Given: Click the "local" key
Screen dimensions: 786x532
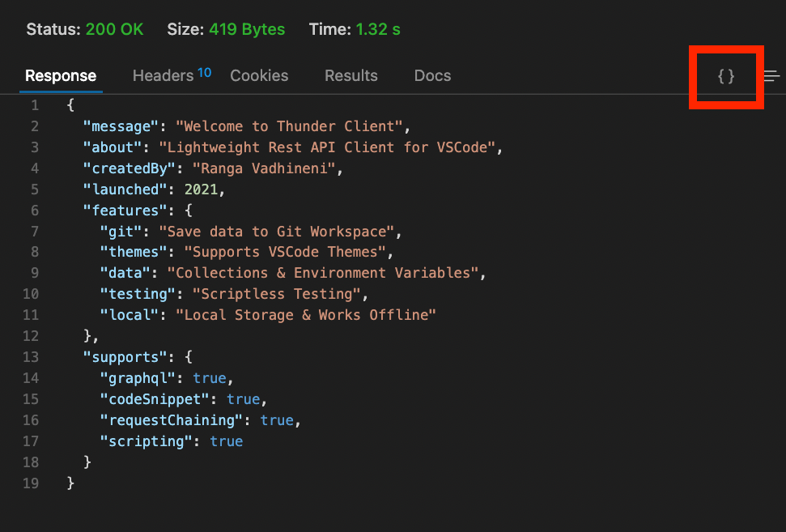Looking at the screenshot, I should pyautogui.click(x=130, y=315).
